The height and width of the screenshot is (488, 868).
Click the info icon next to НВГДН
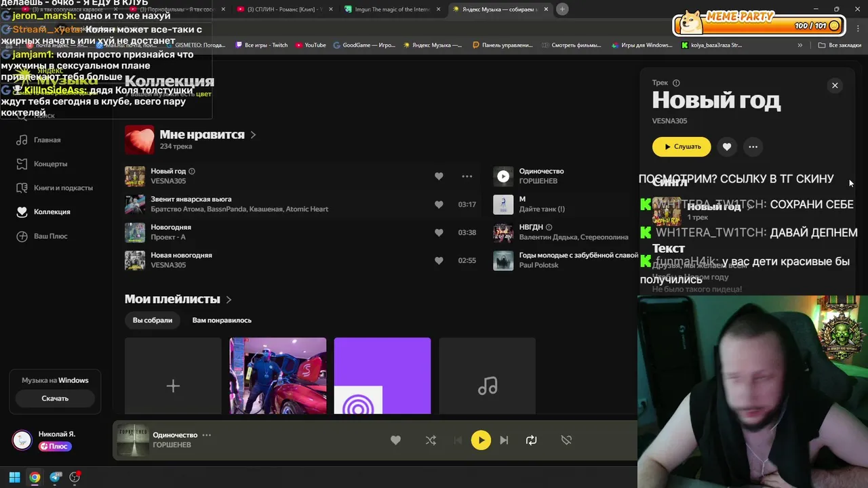coord(549,227)
